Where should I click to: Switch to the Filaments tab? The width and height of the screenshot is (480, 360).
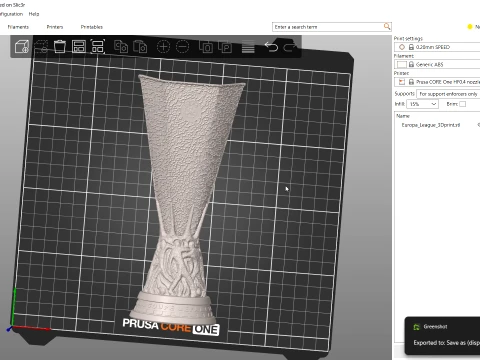18,27
